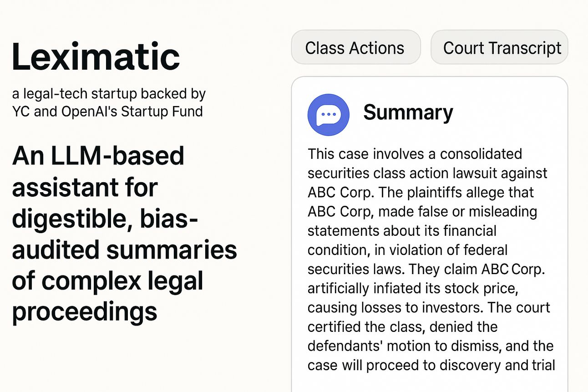Click the 'case will proceed to discovery and trial' line
This screenshot has height=392, width=588.
pyautogui.click(x=431, y=366)
